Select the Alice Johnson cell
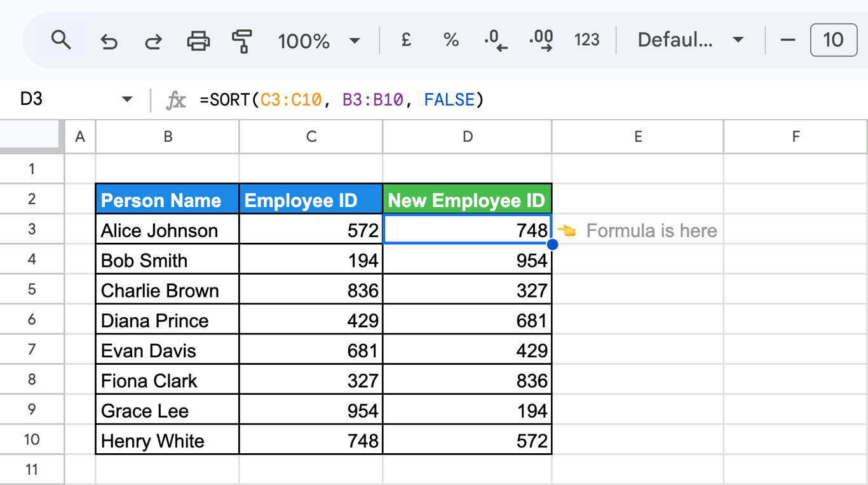 click(x=168, y=229)
